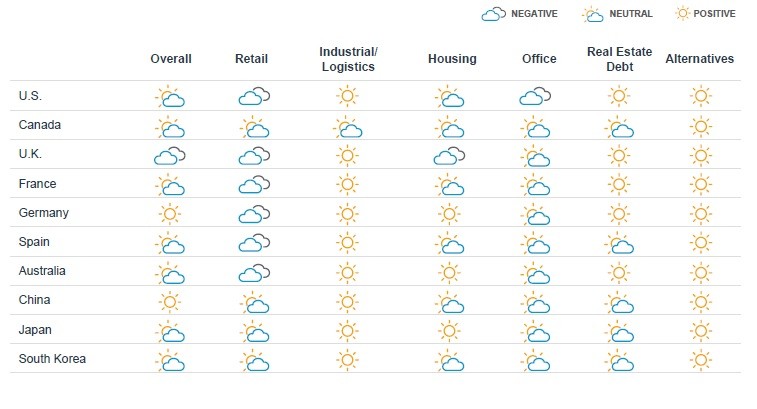
Task: Select the Real Estate Debt column header
Action: point(619,59)
